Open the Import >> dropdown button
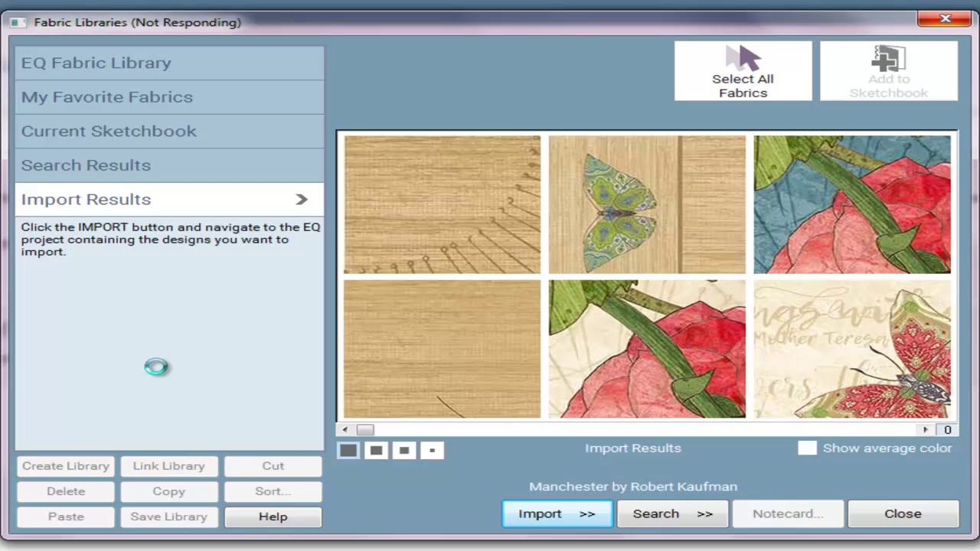The height and width of the screenshot is (551, 980). pyautogui.click(x=557, y=514)
